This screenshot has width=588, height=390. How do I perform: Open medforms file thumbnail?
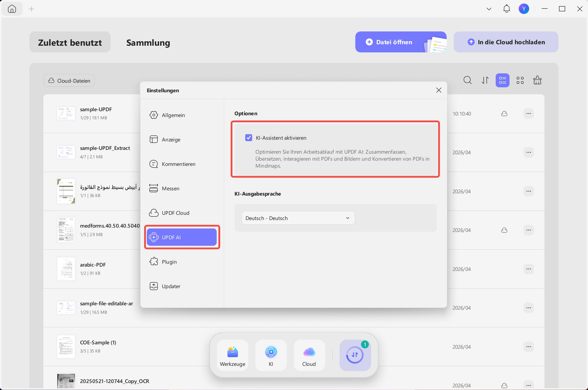point(66,230)
